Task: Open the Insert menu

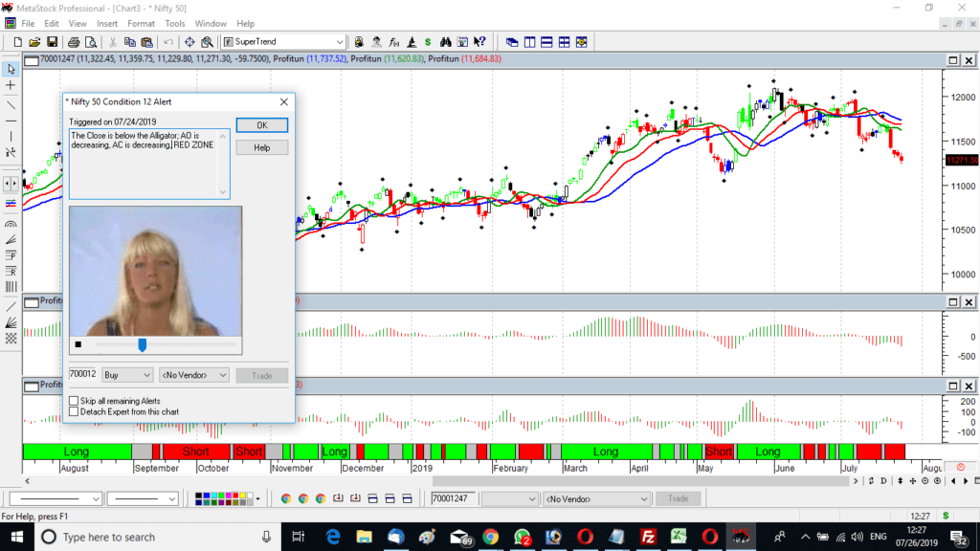Action: click(107, 24)
